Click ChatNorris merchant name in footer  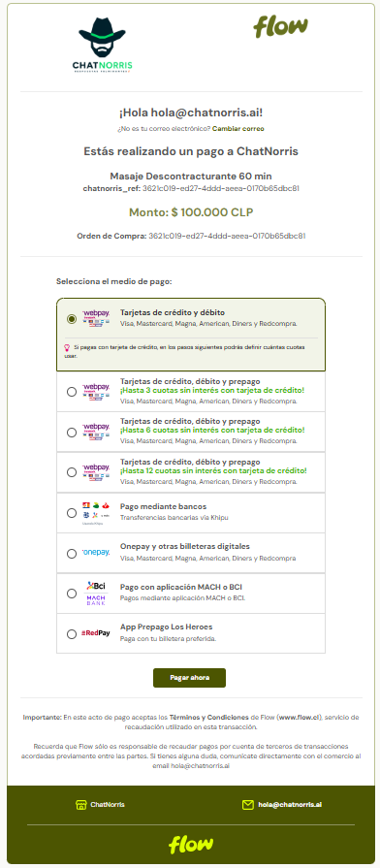pyautogui.click(x=108, y=804)
